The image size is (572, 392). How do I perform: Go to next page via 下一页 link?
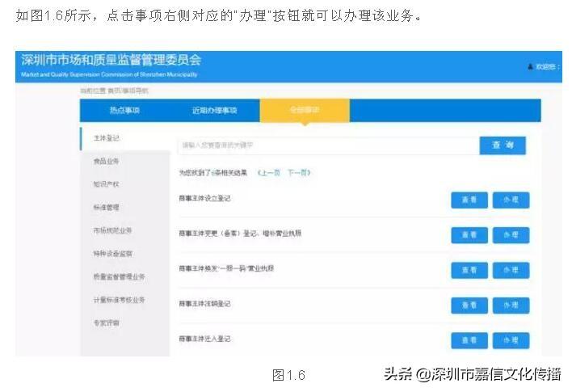click(299, 173)
